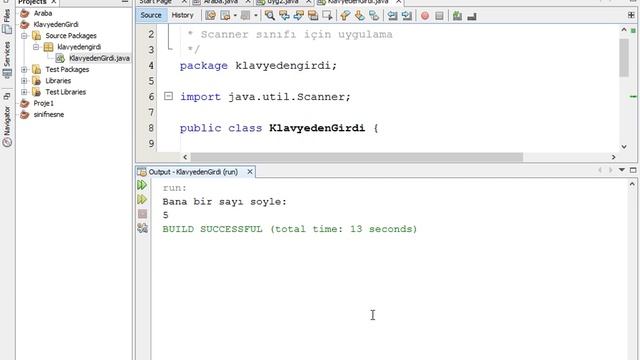Select the Proje1 project

43,103
